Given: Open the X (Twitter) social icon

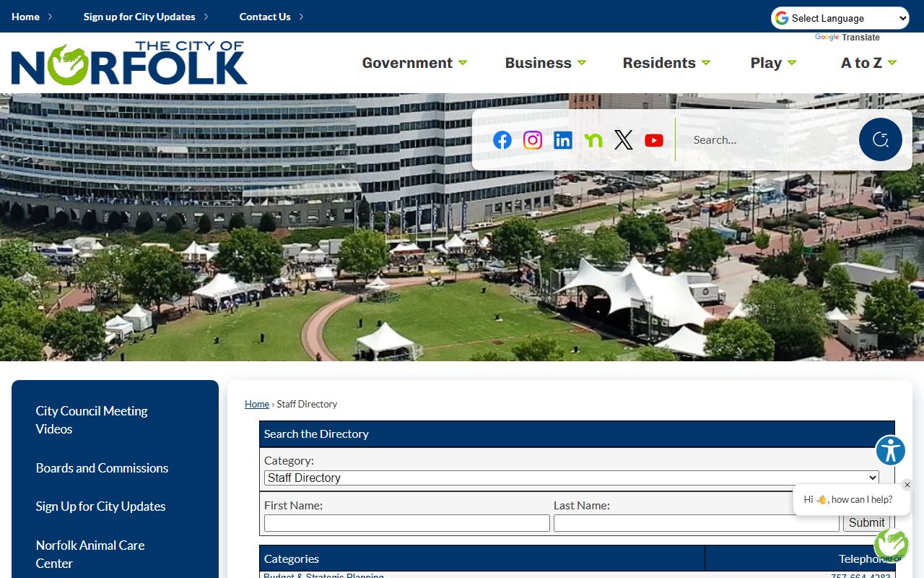Looking at the screenshot, I should coord(624,140).
